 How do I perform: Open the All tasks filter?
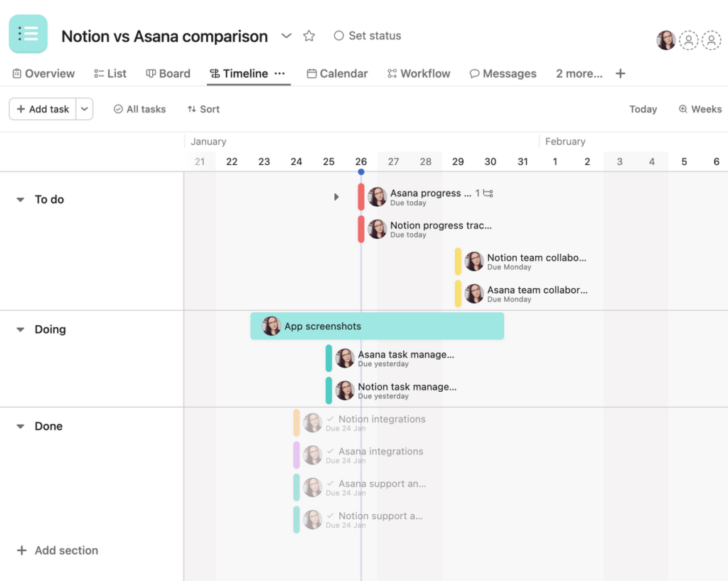(139, 109)
